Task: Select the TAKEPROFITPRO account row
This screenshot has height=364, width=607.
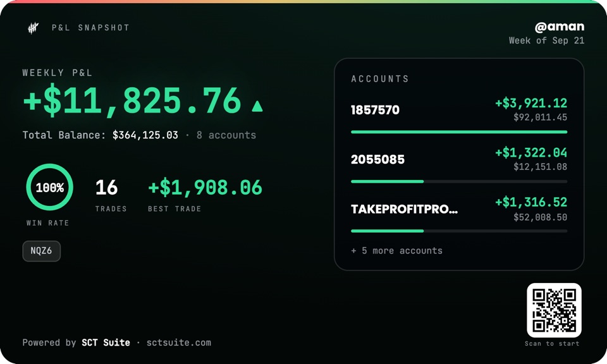Action: [x=459, y=209]
